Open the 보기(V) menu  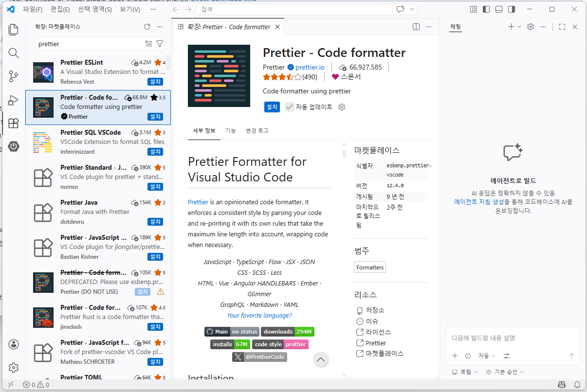pyautogui.click(x=130, y=9)
